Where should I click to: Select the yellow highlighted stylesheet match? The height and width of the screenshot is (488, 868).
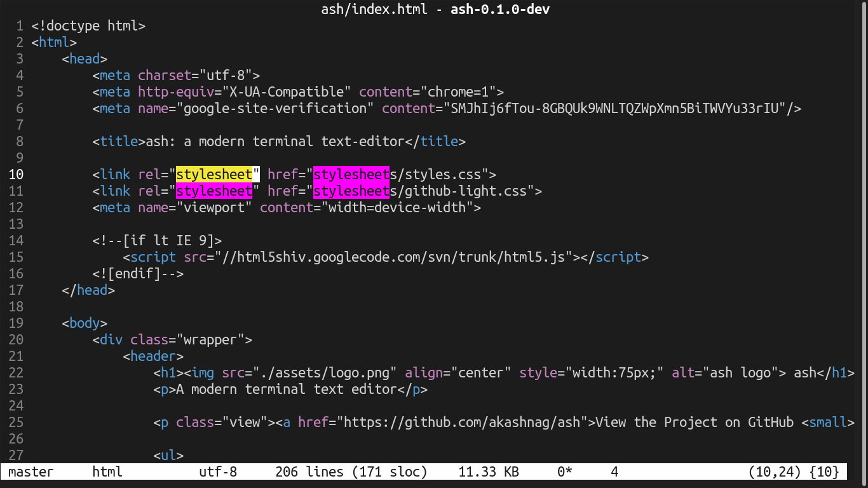click(215, 174)
